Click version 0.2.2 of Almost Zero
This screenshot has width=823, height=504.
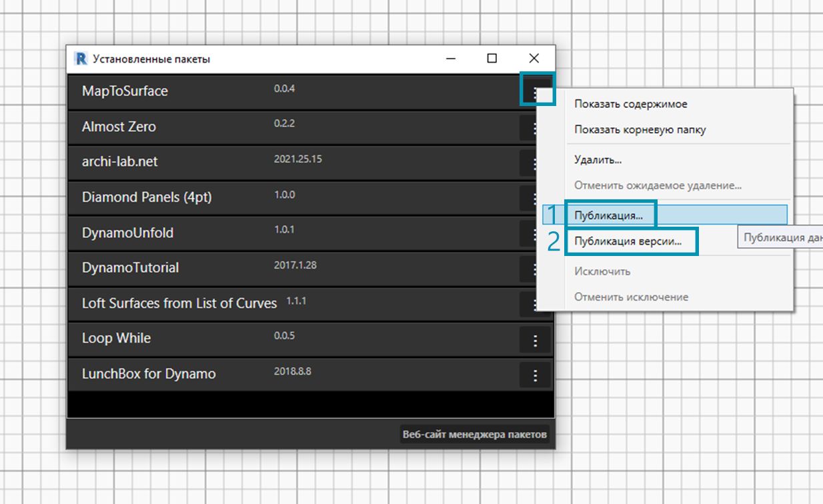coord(284,124)
